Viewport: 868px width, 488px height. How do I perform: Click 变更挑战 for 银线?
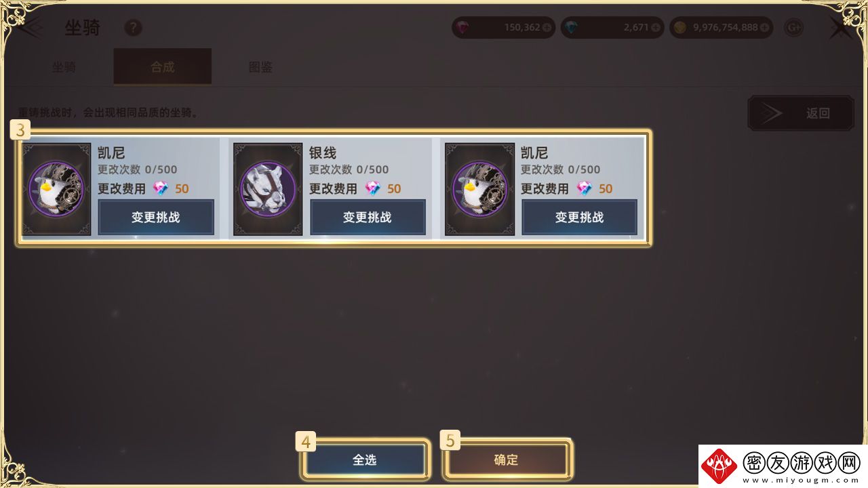368,218
